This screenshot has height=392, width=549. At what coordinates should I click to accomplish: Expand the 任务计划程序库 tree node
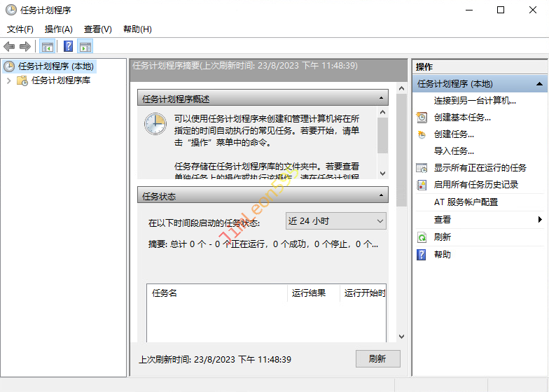(x=8, y=80)
